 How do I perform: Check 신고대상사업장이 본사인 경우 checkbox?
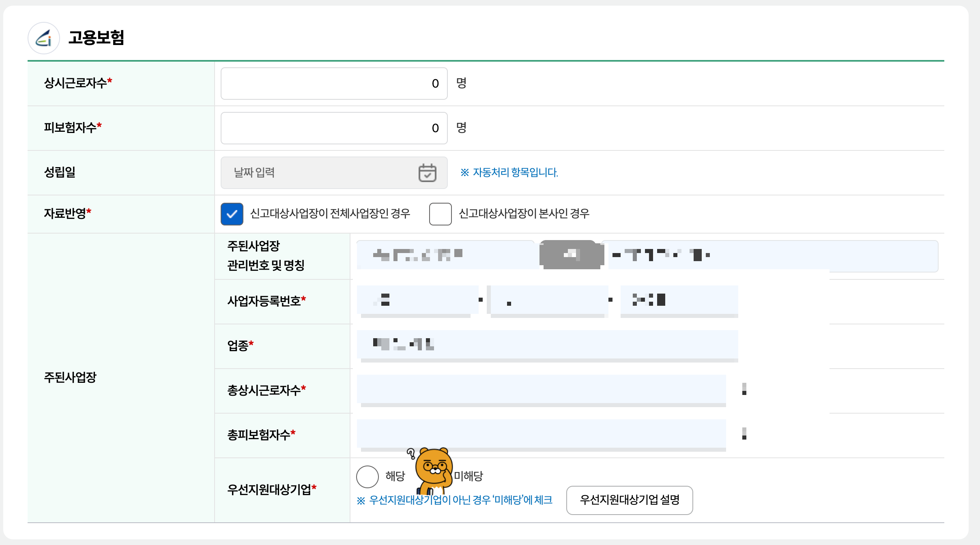pos(440,214)
